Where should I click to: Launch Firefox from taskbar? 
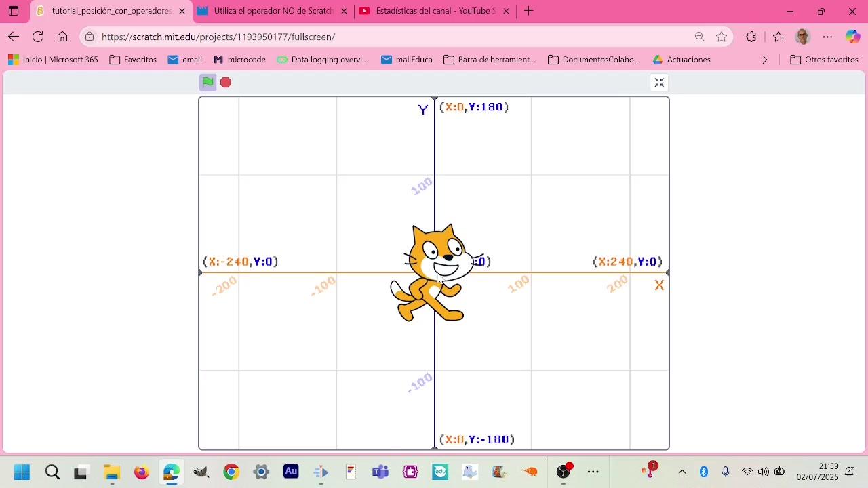pyautogui.click(x=142, y=472)
